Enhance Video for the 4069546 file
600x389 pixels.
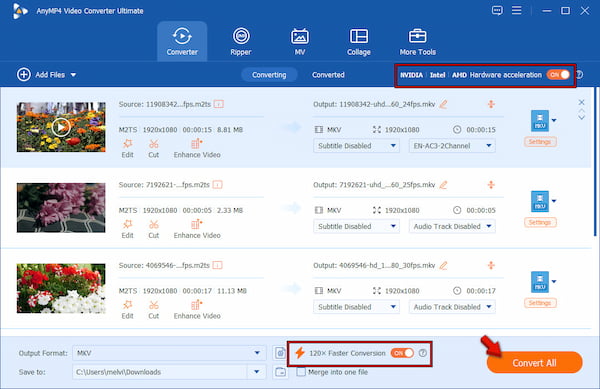pos(197,310)
